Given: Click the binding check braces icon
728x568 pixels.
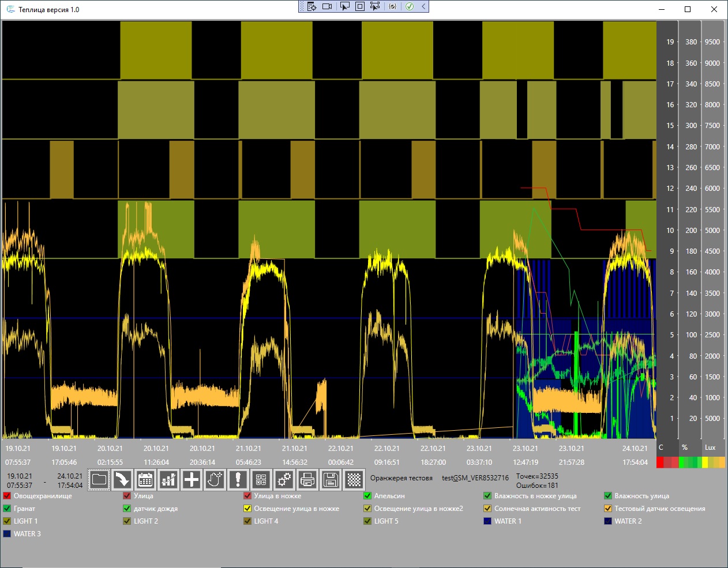Looking at the screenshot, I should pos(393,6).
